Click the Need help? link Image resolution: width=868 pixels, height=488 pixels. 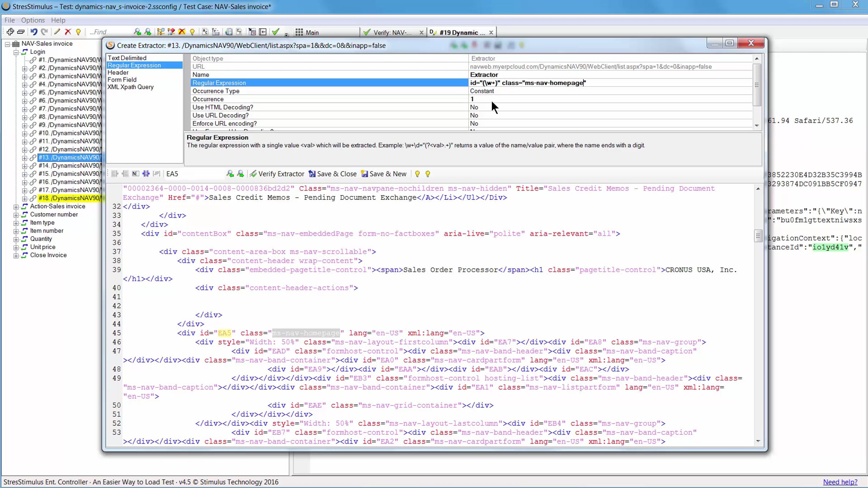click(x=840, y=482)
